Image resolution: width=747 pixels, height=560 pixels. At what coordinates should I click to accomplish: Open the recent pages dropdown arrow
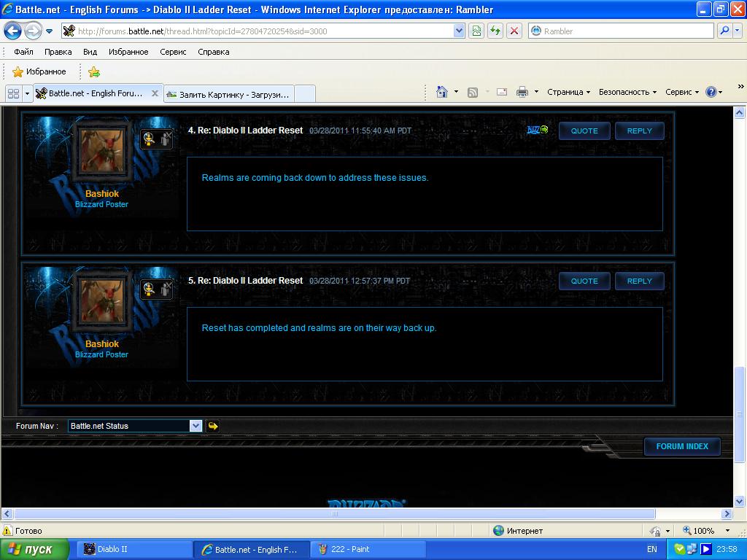(49, 31)
